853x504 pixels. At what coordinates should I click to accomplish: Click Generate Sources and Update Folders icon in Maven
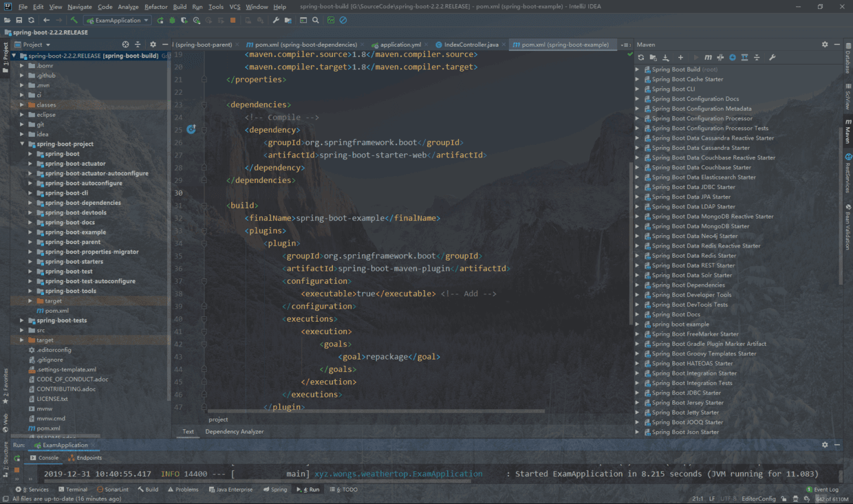[654, 58]
